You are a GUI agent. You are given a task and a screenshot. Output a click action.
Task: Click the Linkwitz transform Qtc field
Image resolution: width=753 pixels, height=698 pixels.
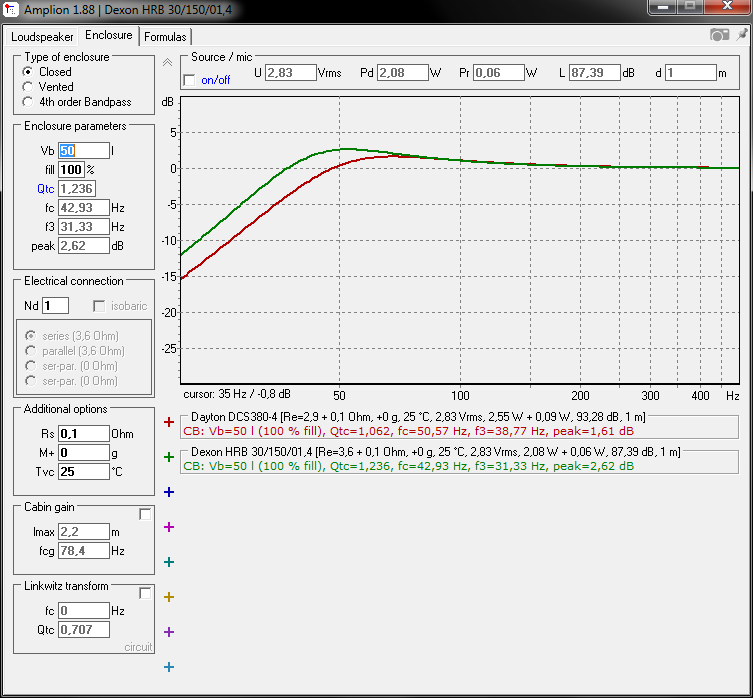[x=84, y=630]
